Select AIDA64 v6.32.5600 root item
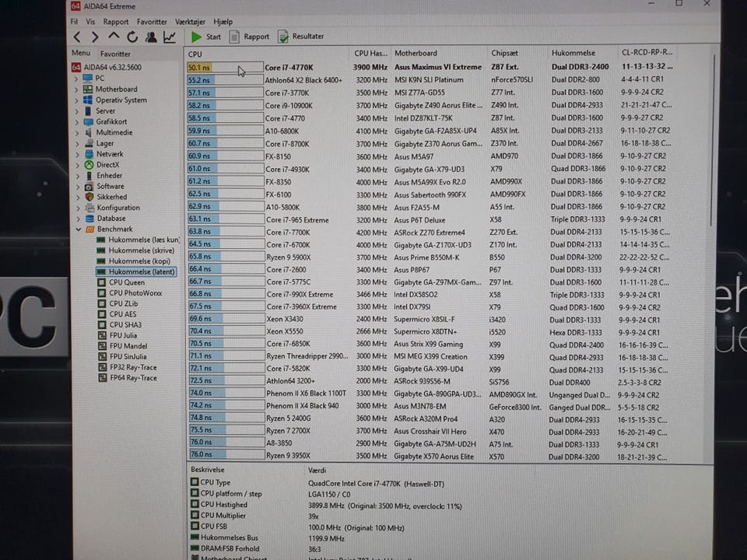747x560 pixels. (107, 67)
